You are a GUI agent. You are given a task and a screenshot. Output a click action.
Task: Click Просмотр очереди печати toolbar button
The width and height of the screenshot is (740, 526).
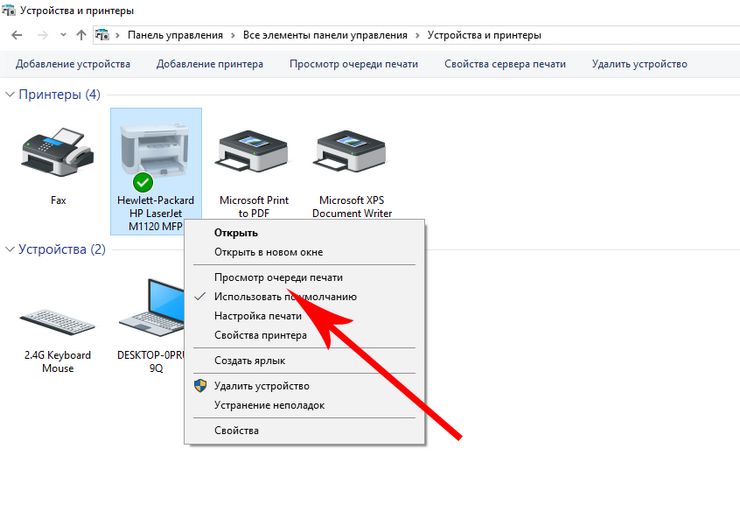[354, 64]
